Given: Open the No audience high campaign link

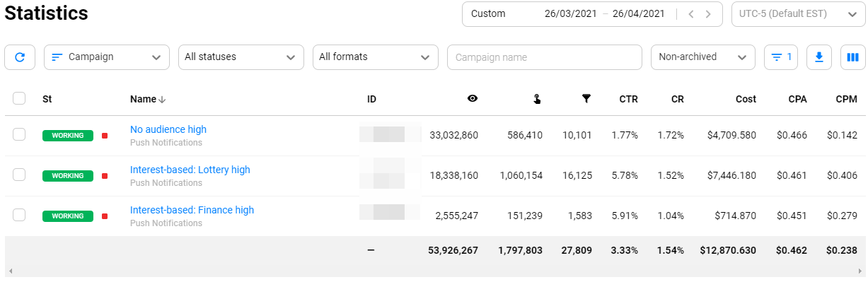Looking at the screenshot, I should [168, 129].
